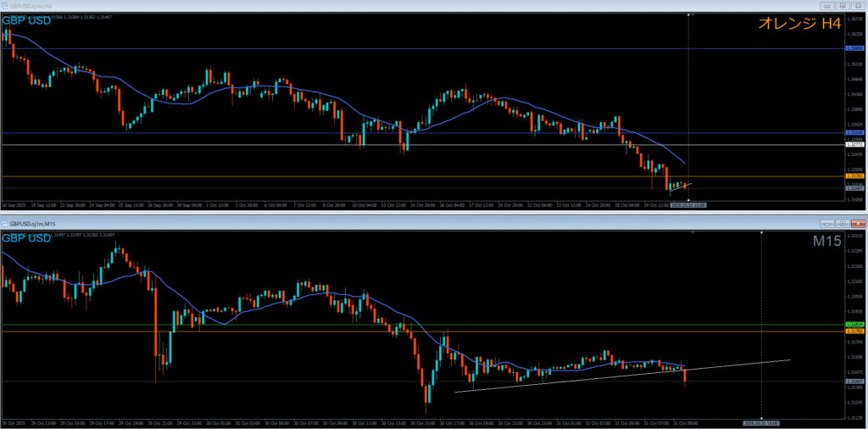
Task: Close the GBPUSD M15 chart window
Action: [x=858, y=223]
